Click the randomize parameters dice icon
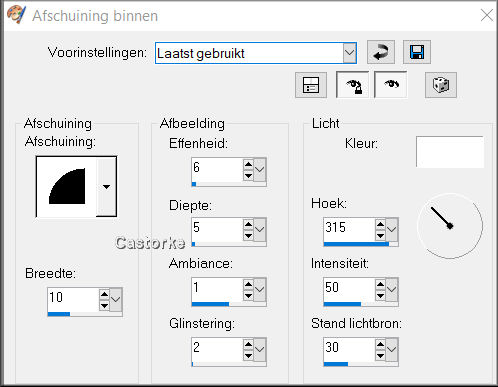The height and width of the screenshot is (387, 498). 441,85
